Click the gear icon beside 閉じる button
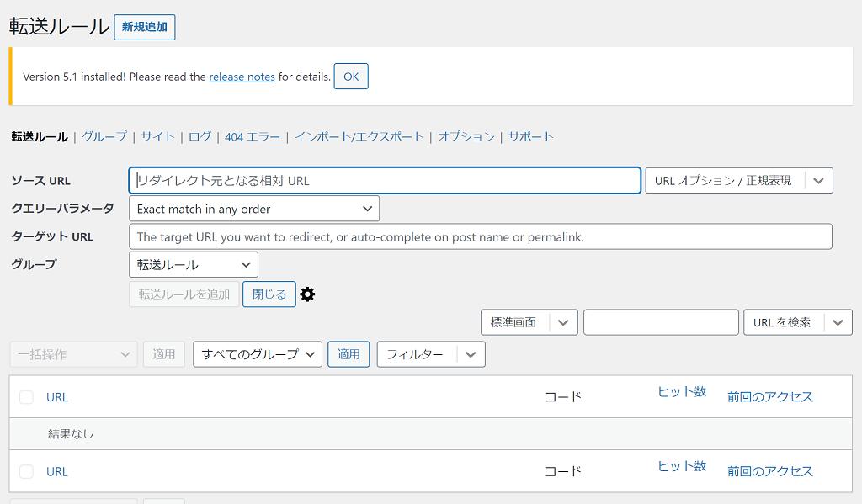The height and width of the screenshot is (504, 862). (x=308, y=294)
